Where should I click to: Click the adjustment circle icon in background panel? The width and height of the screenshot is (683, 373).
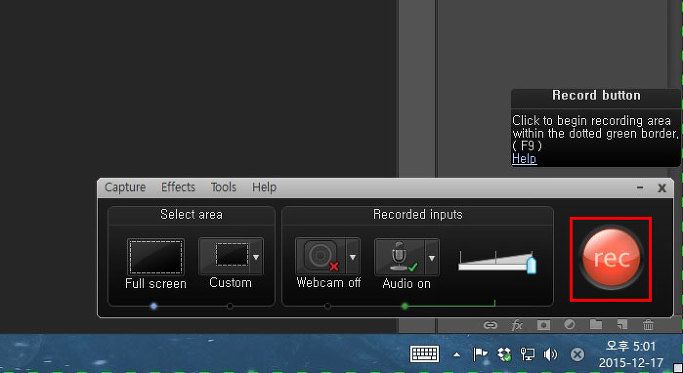point(569,325)
